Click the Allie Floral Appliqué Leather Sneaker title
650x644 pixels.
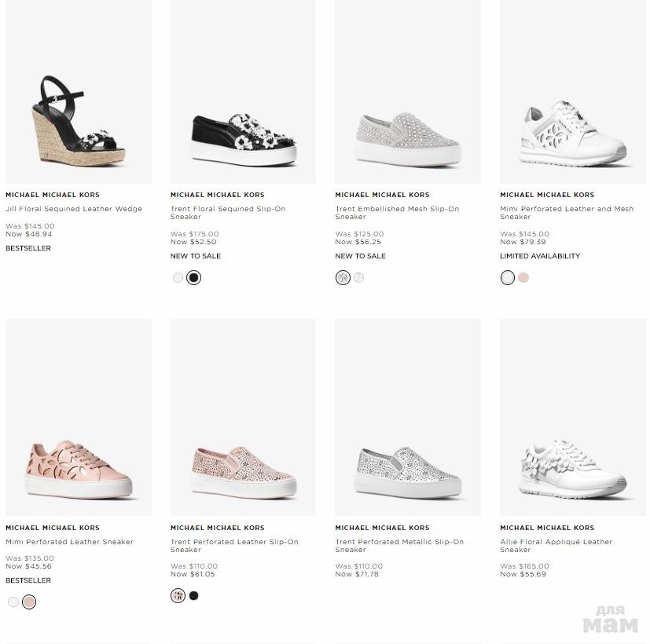556,545
